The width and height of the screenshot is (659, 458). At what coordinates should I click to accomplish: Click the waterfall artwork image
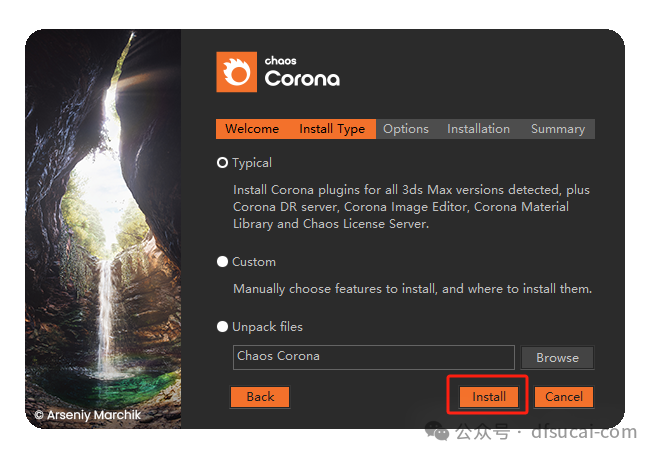click(x=103, y=229)
